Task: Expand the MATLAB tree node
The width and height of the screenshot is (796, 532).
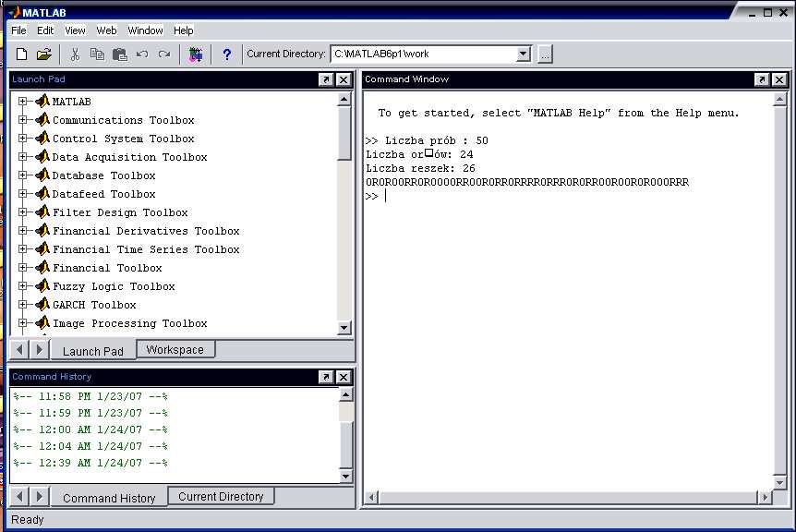Action: [22, 101]
